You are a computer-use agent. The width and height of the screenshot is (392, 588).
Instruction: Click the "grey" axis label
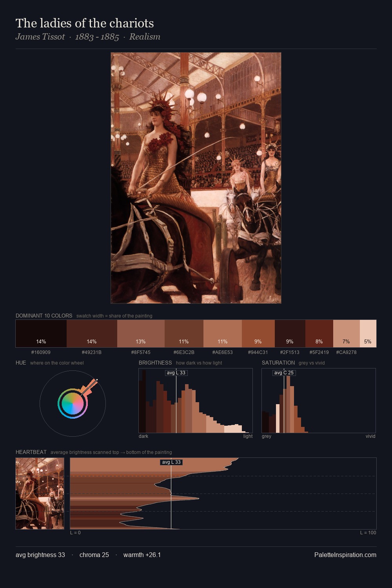tap(267, 436)
